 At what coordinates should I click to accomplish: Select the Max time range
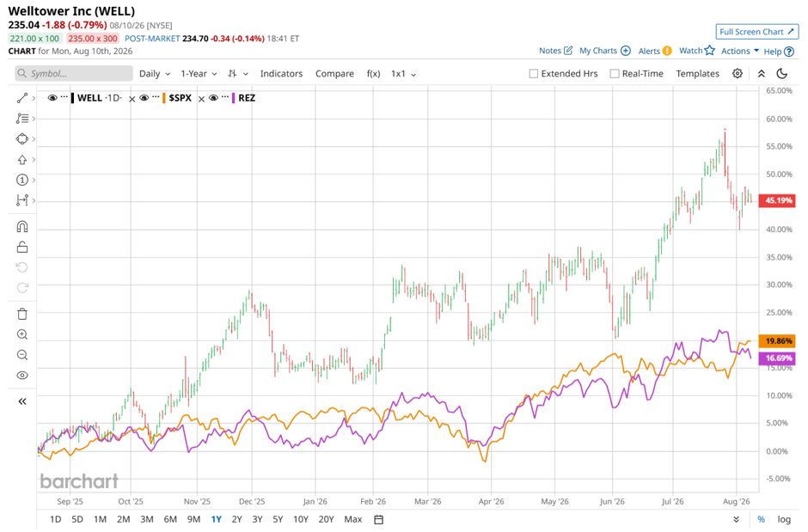point(353,520)
